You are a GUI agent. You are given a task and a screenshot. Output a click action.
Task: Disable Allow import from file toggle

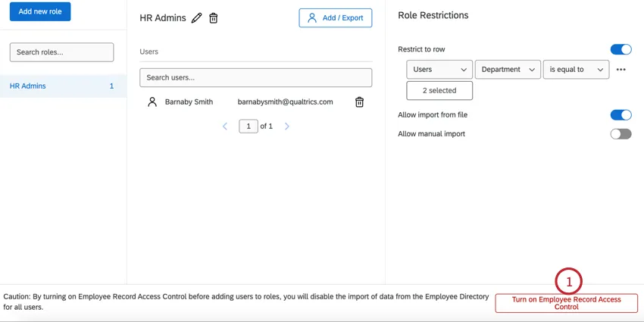tap(621, 115)
